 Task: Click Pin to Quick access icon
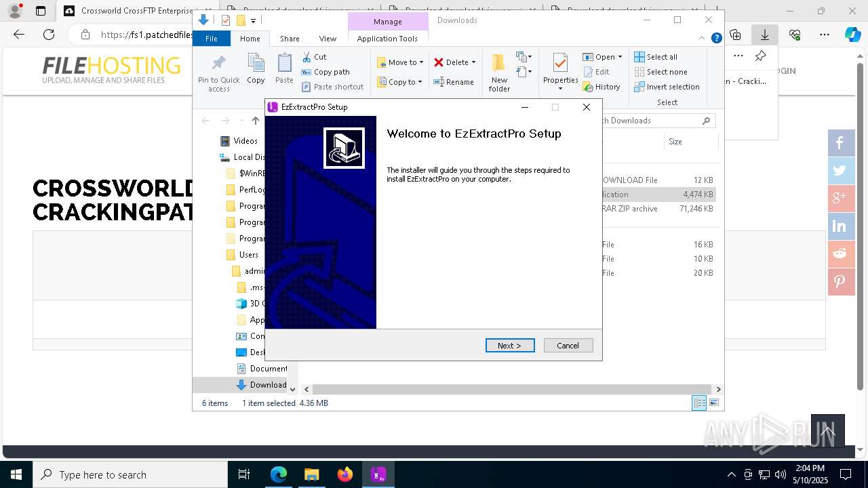[x=218, y=64]
